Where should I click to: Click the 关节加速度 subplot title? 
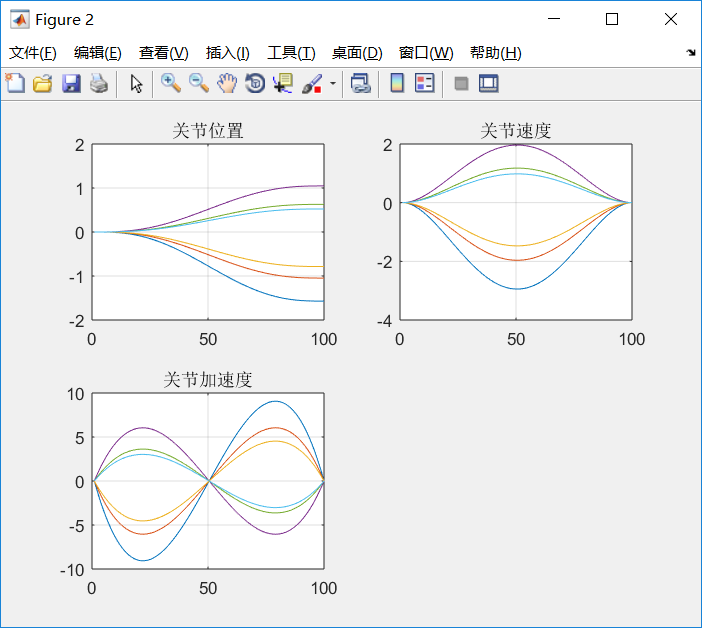coord(208,380)
